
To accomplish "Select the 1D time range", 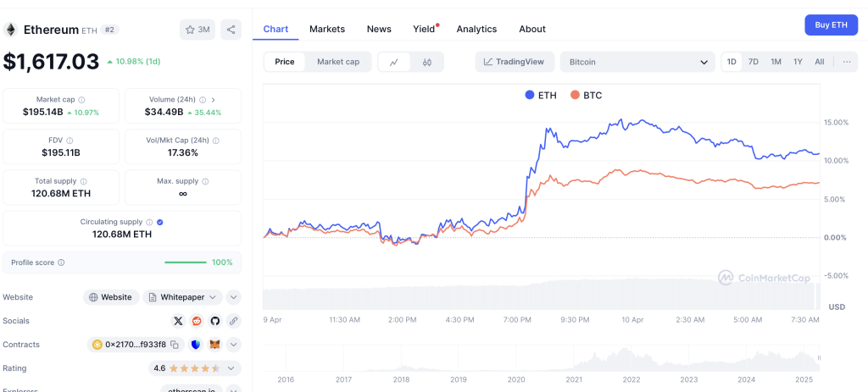I will [732, 62].
